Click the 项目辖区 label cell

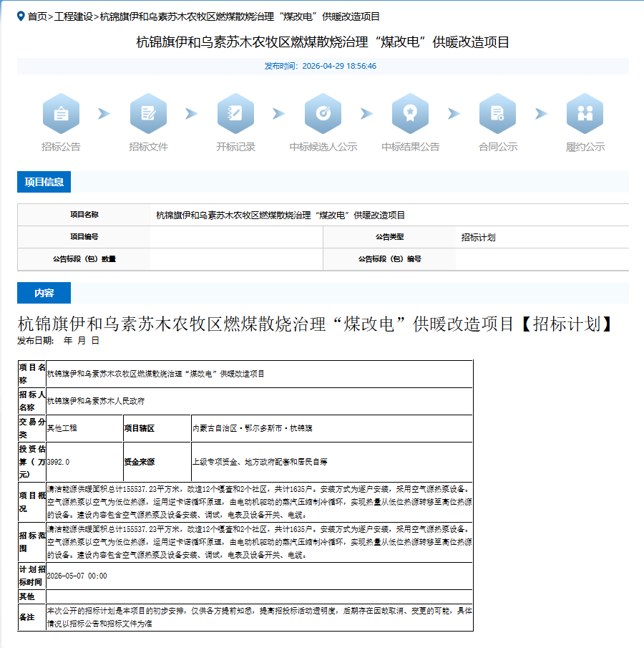tap(157, 428)
